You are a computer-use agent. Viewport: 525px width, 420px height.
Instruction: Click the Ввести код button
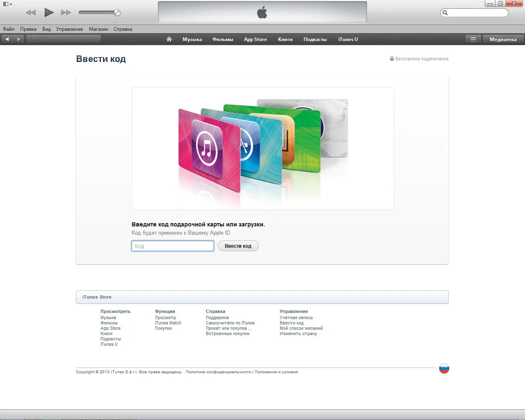pyautogui.click(x=238, y=246)
